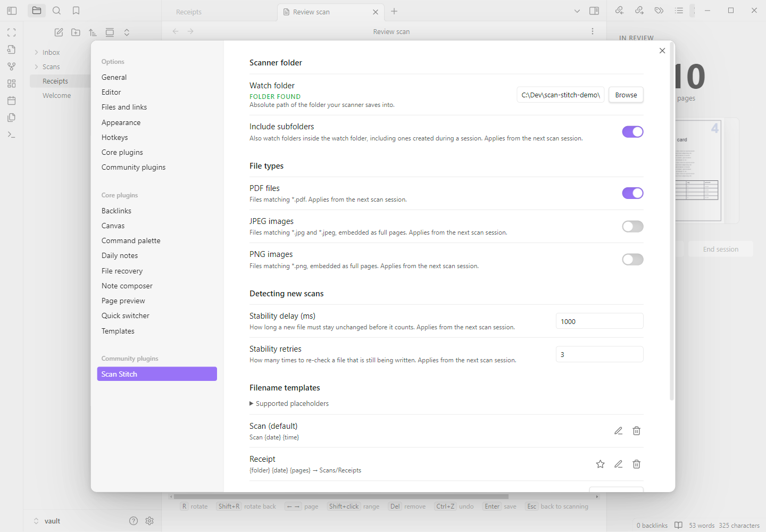Open Community plugins settings
The image size is (766, 532).
click(x=134, y=167)
